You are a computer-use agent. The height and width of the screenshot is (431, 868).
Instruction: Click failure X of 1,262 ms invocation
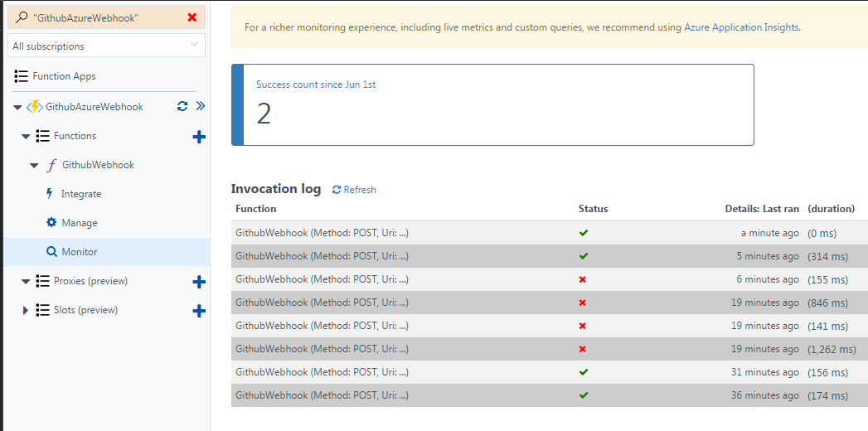[x=582, y=349]
